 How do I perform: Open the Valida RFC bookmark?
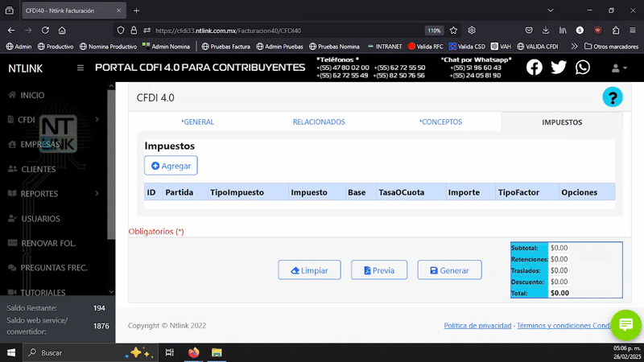tap(426, 47)
